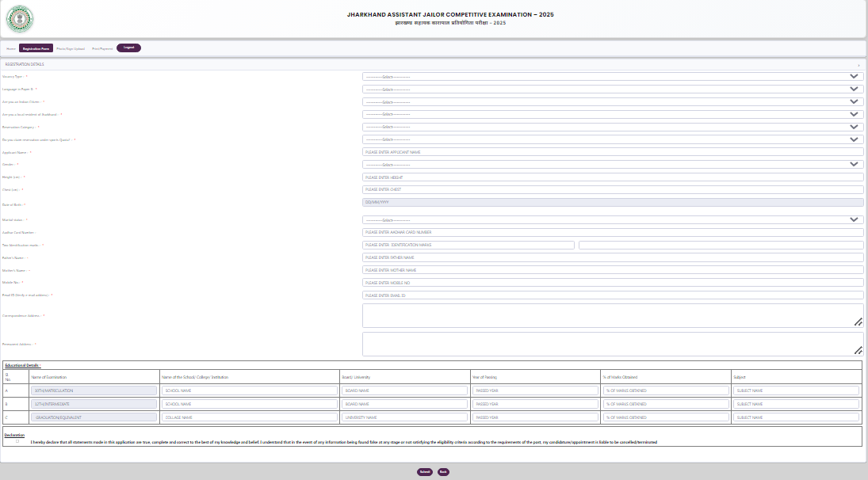Image resolution: width=868 pixels, height=480 pixels.
Task: Go to the Home tab
Action: point(11,48)
